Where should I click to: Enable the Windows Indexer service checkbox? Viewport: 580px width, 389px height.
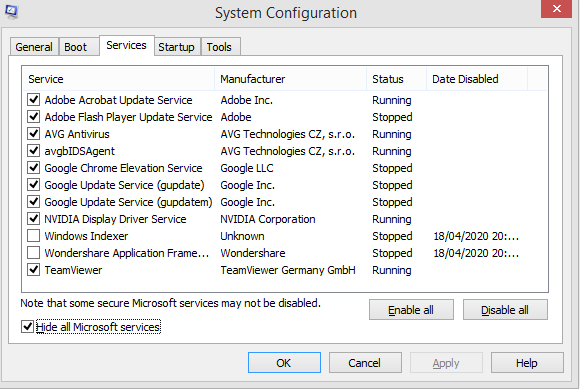coord(34,236)
